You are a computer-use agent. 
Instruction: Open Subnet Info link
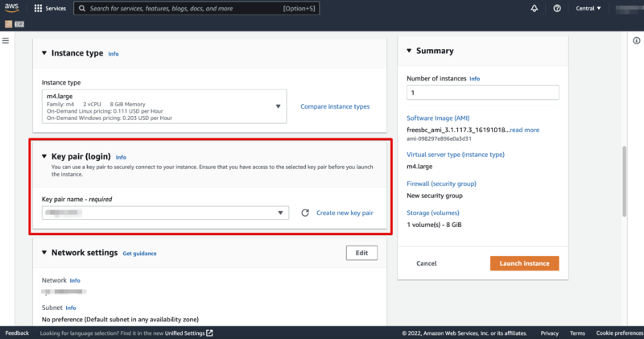[71, 308]
